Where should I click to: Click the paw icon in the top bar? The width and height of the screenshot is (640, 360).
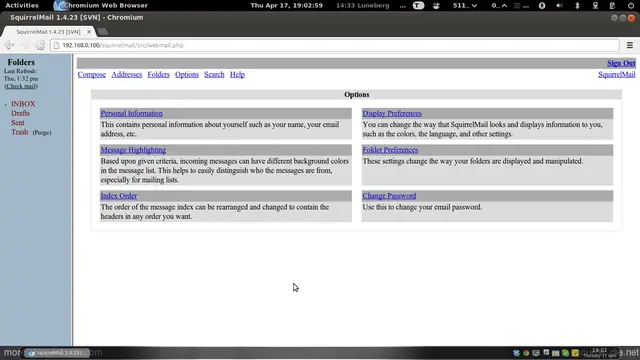(x=436, y=5)
